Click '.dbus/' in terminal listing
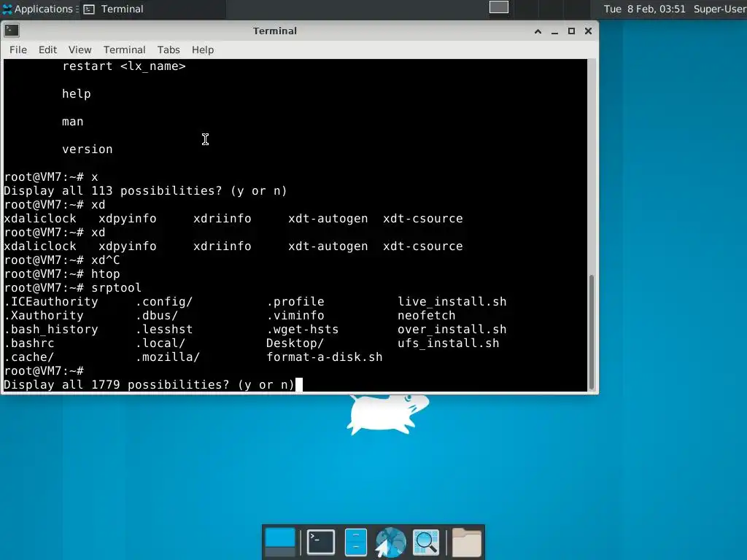 click(x=157, y=316)
